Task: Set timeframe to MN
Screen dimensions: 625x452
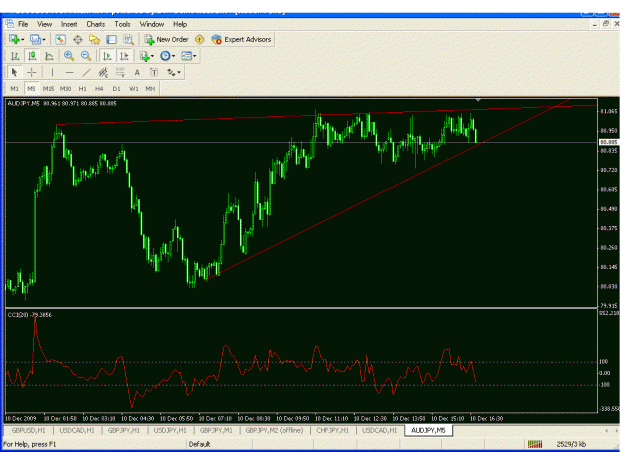Action: 150,88
